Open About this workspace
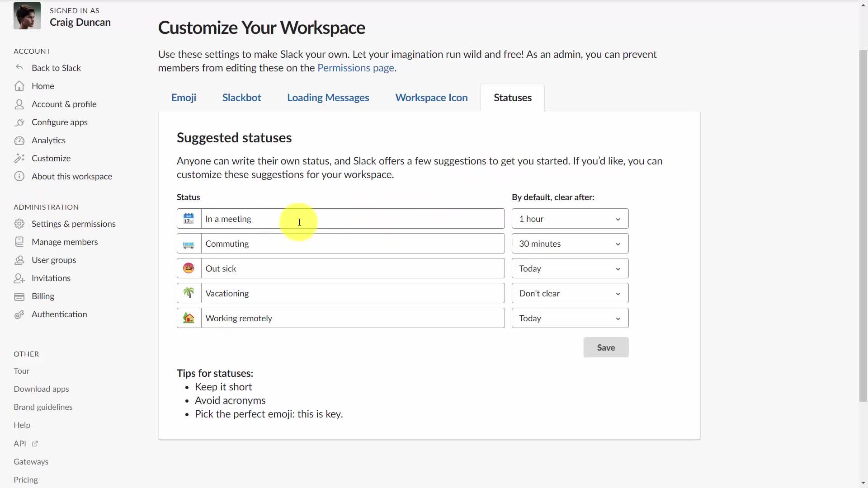 (x=72, y=176)
